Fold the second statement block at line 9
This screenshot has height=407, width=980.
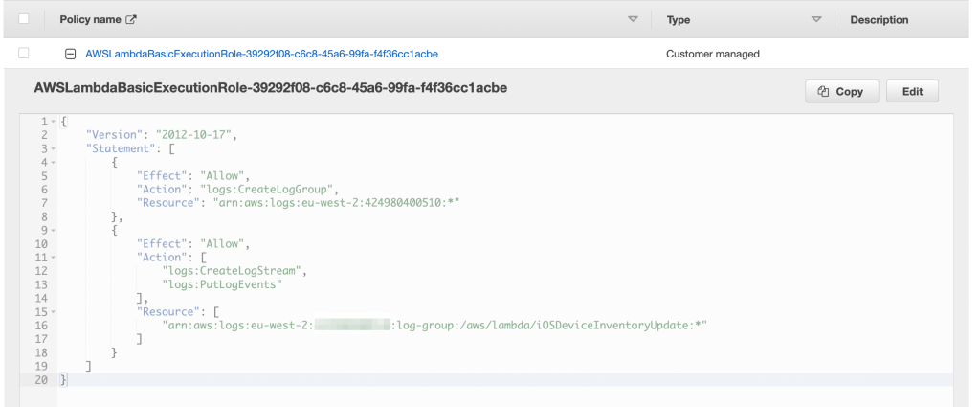(x=50, y=230)
